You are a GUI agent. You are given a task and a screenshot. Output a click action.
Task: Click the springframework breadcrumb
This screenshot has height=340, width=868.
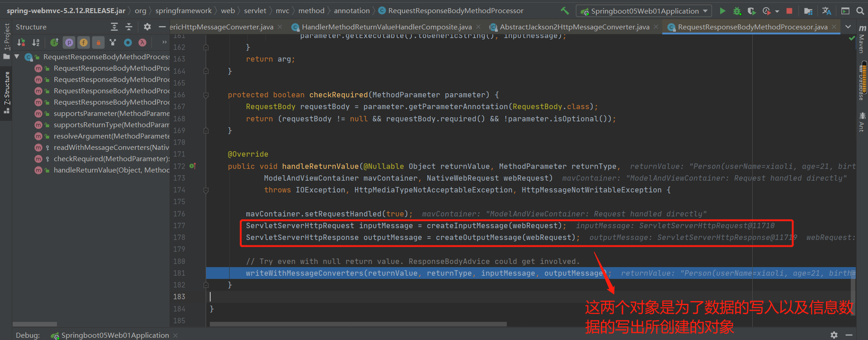pos(184,11)
